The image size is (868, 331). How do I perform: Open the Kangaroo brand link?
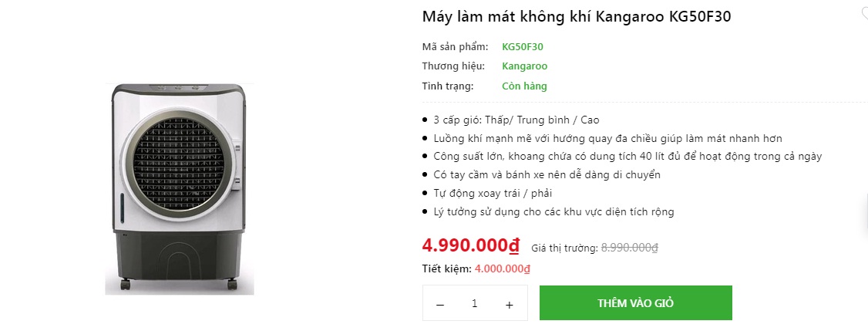click(x=524, y=66)
